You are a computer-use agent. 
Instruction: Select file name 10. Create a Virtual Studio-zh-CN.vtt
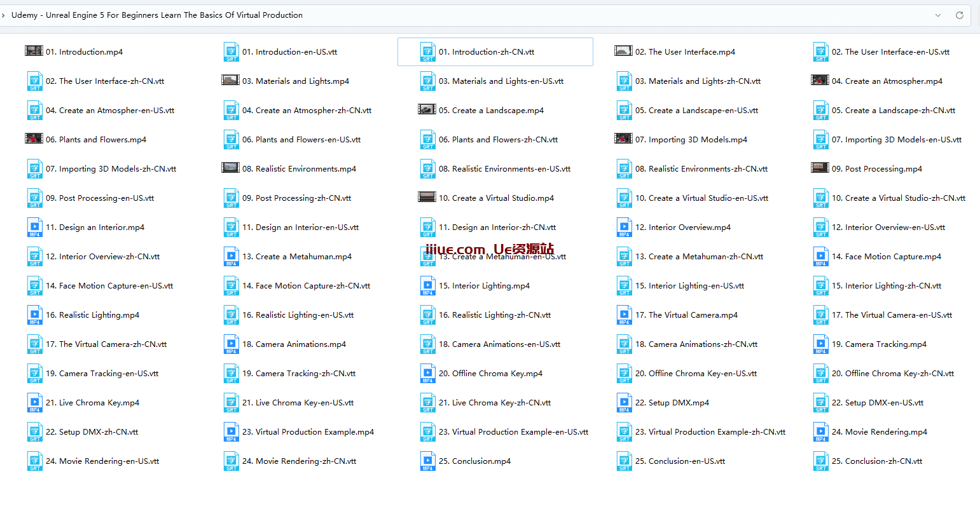click(x=899, y=198)
